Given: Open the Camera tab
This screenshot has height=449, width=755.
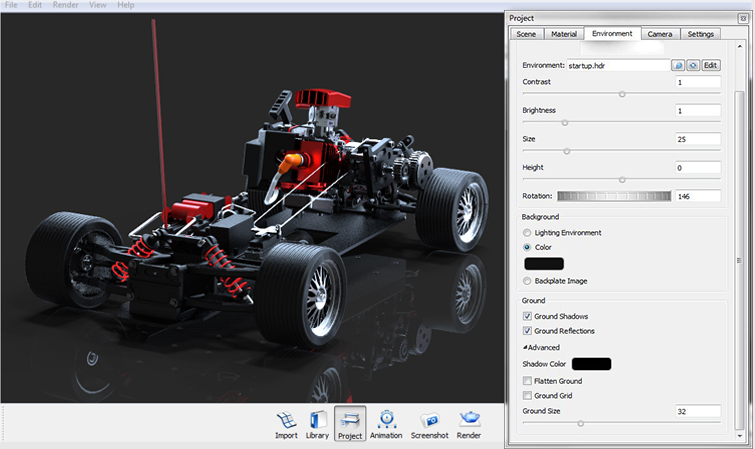Looking at the screenshot, I should pyautogui.click(x=659, y=34).
